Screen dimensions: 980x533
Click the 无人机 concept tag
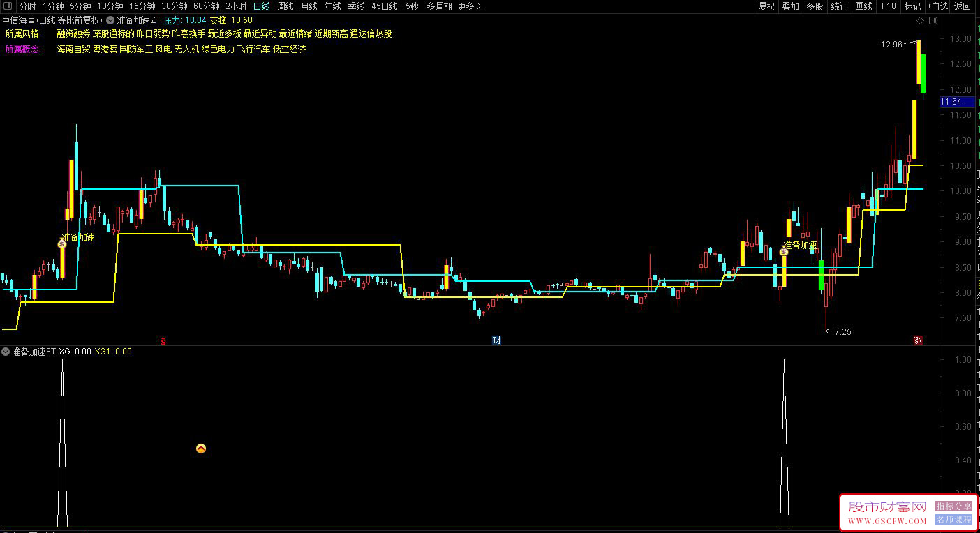click(x=186, y=50)
